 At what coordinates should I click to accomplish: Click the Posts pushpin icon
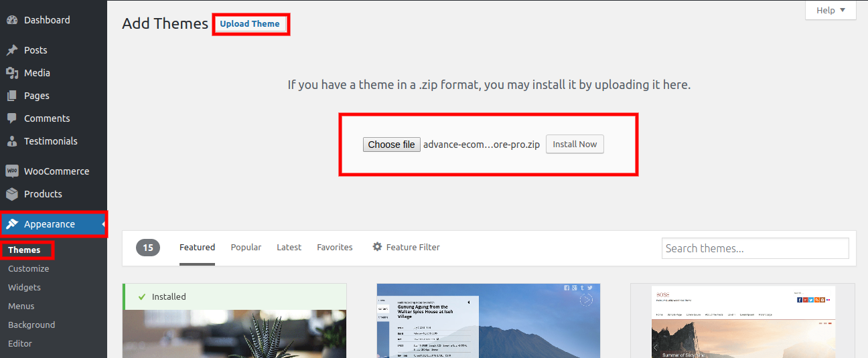(x=12, y=50)
